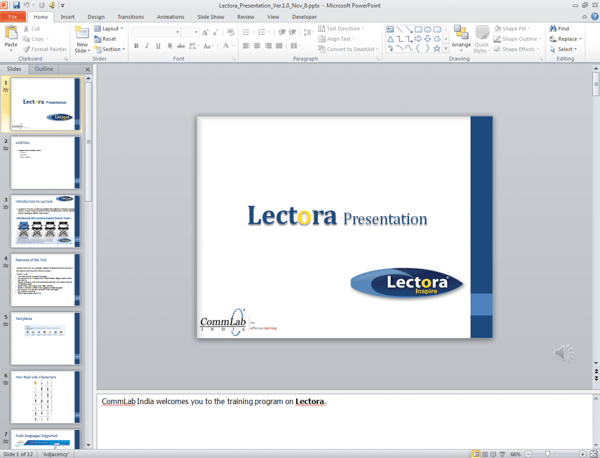The height and width of the screenshot is (458, 600).
Task: Decrease the list indent level
Action: tap(282, 32)
